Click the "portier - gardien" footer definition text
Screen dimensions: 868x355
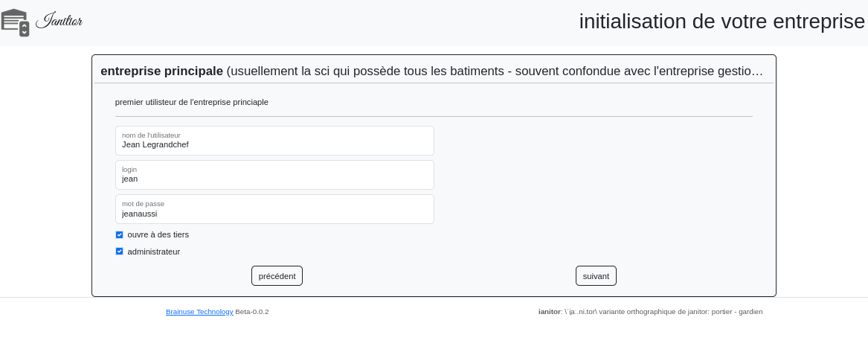pos(736,312)
